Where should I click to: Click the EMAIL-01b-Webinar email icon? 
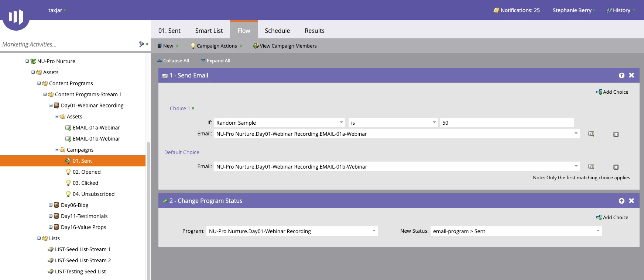pos(68,139)
